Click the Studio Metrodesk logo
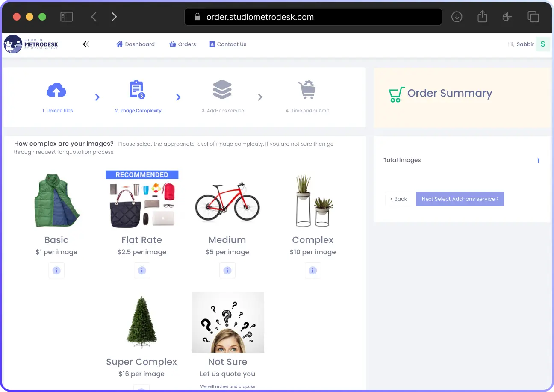 31,44
